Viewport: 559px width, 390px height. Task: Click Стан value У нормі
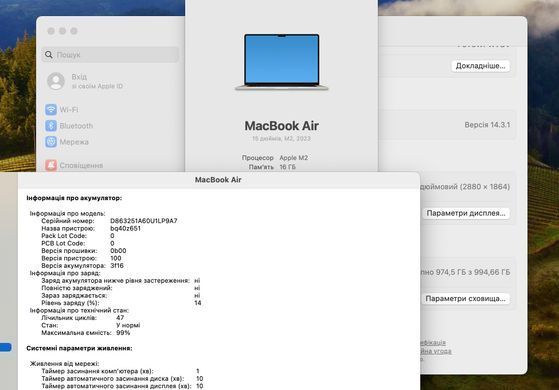(128, 325)
